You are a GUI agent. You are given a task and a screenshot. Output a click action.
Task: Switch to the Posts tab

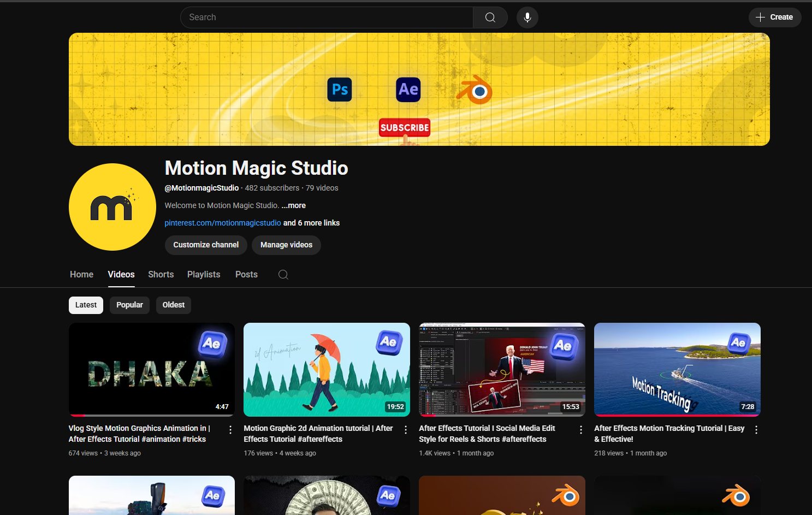(246, 275)
